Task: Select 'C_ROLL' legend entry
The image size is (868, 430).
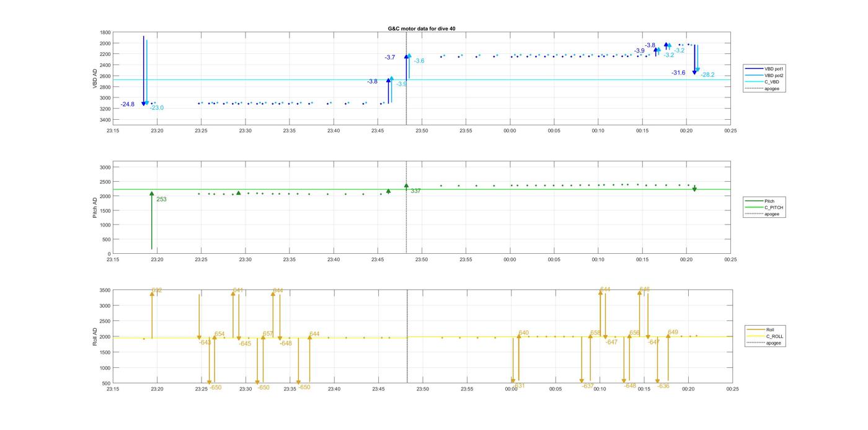Action: pos(774,336)
